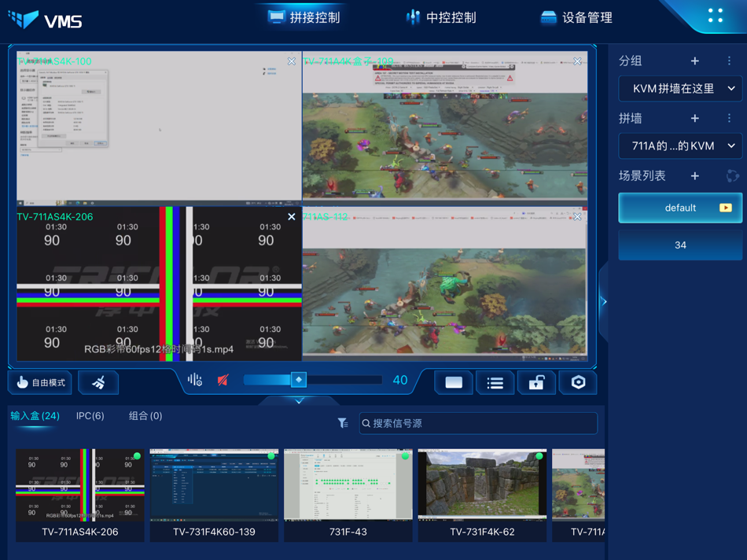Open the hexagon settings icon

tap(578, 382)
